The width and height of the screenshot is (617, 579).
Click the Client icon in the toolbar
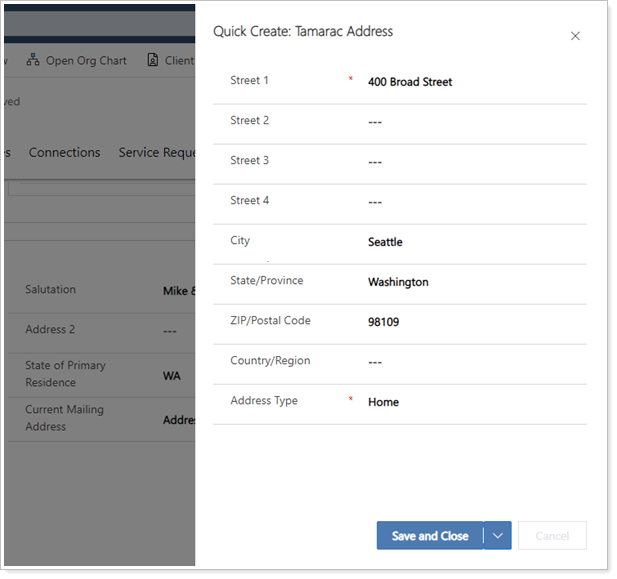point(153,60)
